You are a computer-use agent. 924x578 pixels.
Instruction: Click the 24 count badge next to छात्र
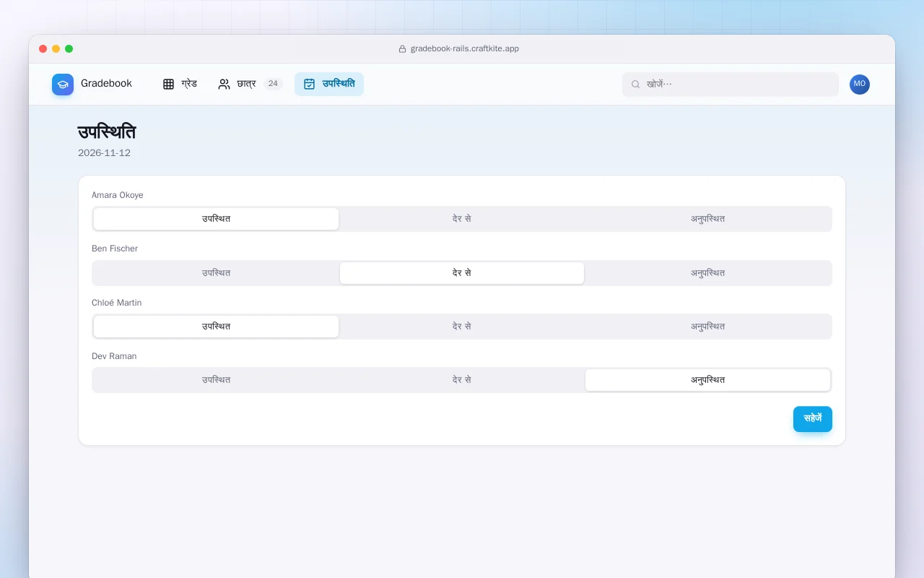point(273,84)
